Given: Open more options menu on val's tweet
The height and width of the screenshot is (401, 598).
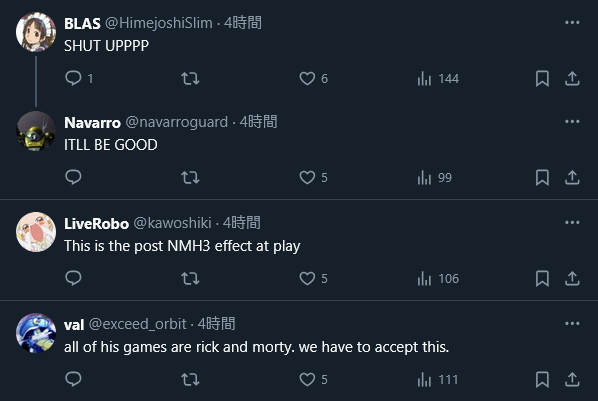Looking at the screenshot, I should (572, 324).
